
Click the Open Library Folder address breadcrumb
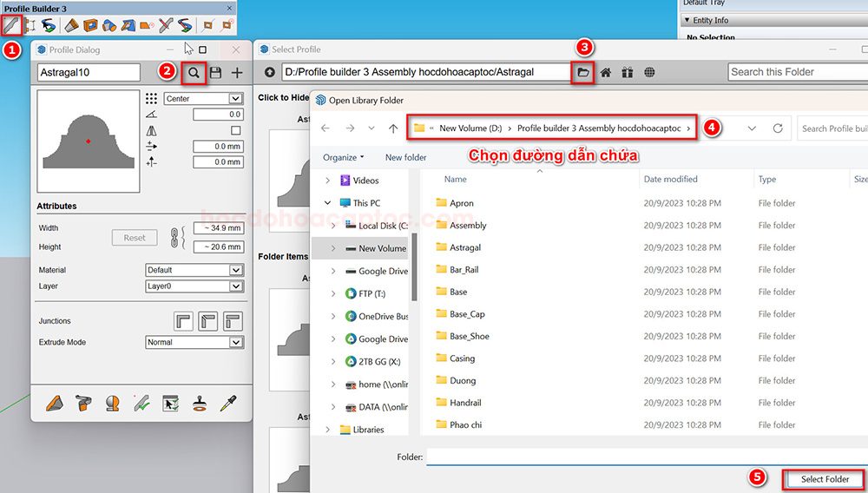(552, 128)
